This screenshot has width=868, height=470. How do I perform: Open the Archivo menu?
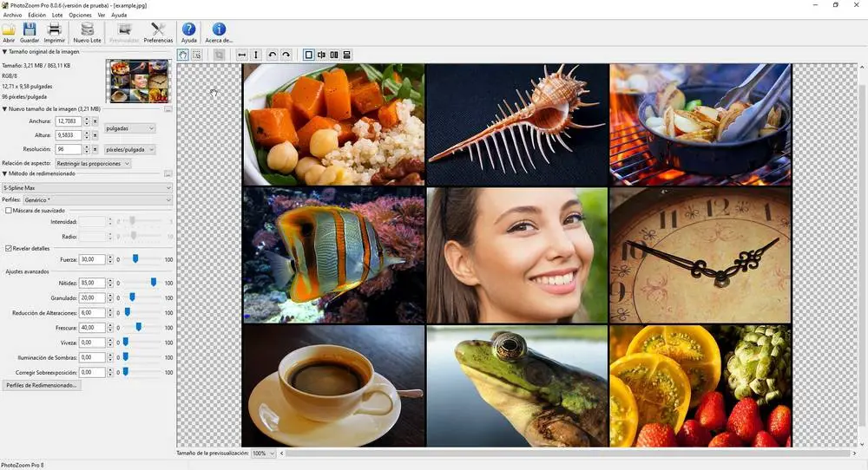point(12,16)
